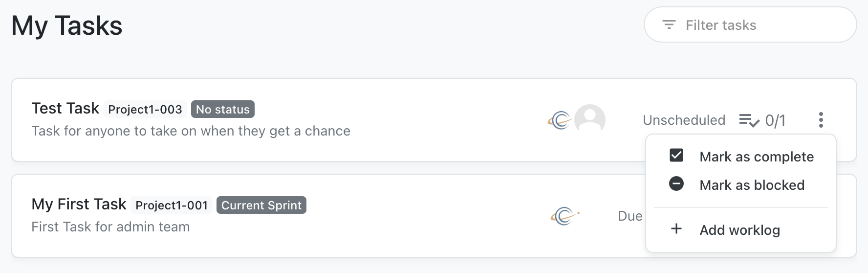
Task: Focus the Filter tasks input field
Action: pyautogui.click(x=750, y=24)
